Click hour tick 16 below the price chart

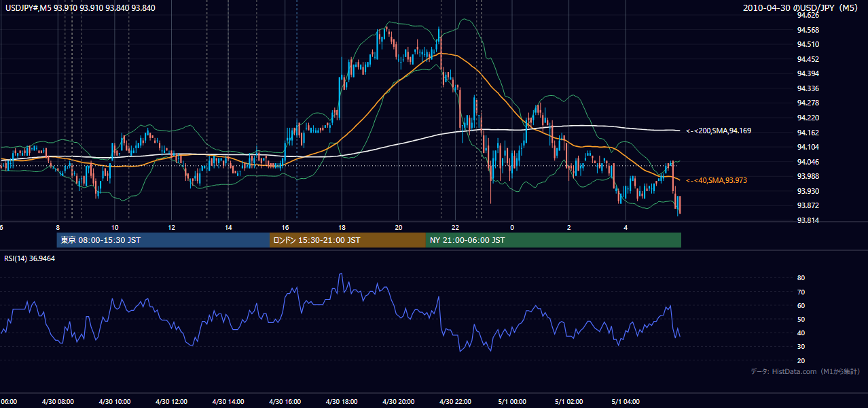point(285,228)
